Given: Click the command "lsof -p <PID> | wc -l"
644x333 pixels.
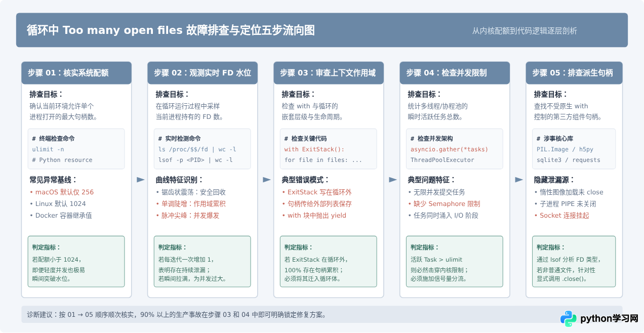Looking at the screenshot, I should click(195, 160).
